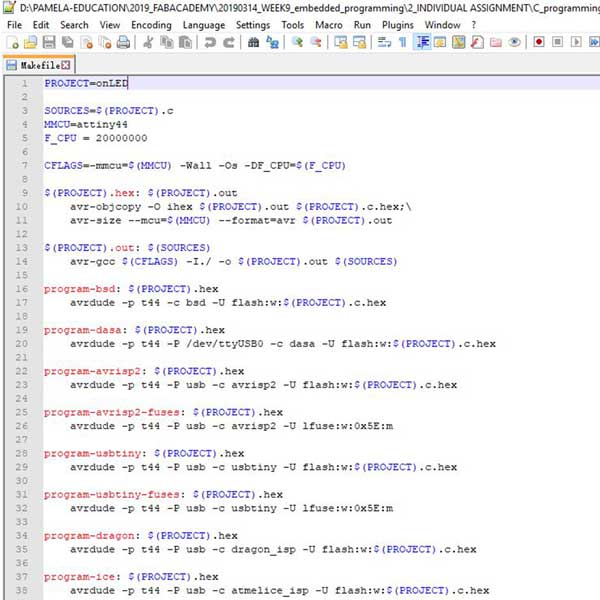Print the document with the printer icon
The width and height of the screenshot is (600, 600).
(123, 42)
